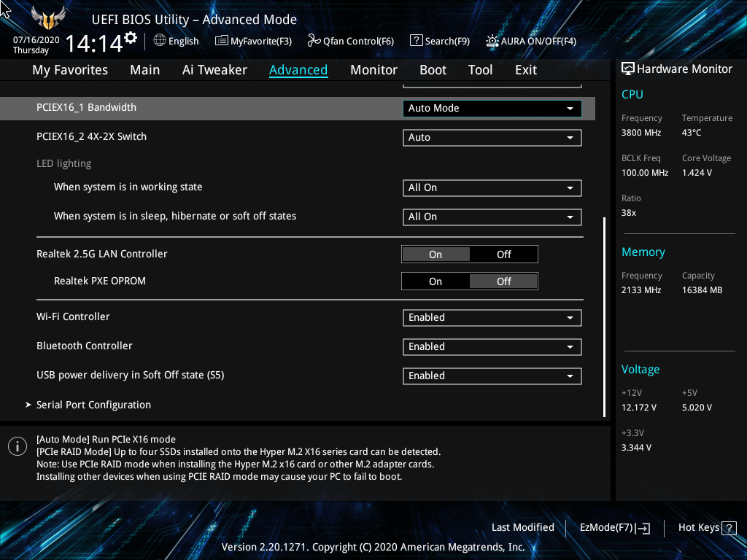Select the PCIEX16_2 4X-2X Switch label
The width and height of the screenshot is (747, 560).
pos(91,136)
